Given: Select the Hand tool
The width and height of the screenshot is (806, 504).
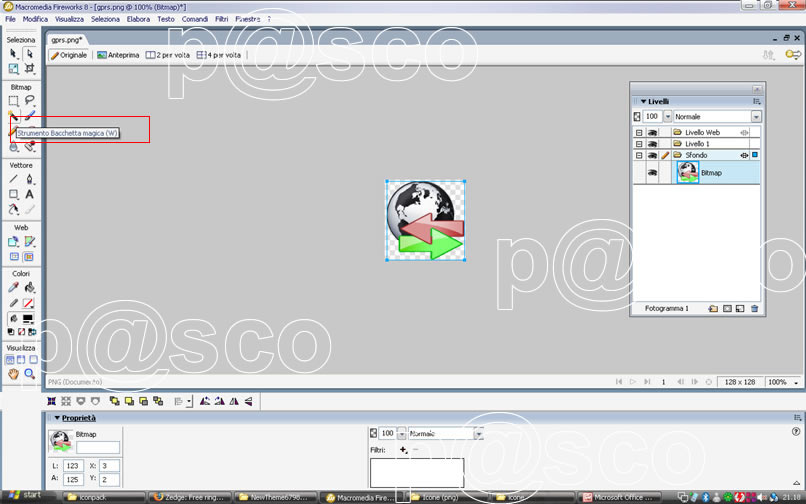Looking at the screenshot, I should point(13,374).
